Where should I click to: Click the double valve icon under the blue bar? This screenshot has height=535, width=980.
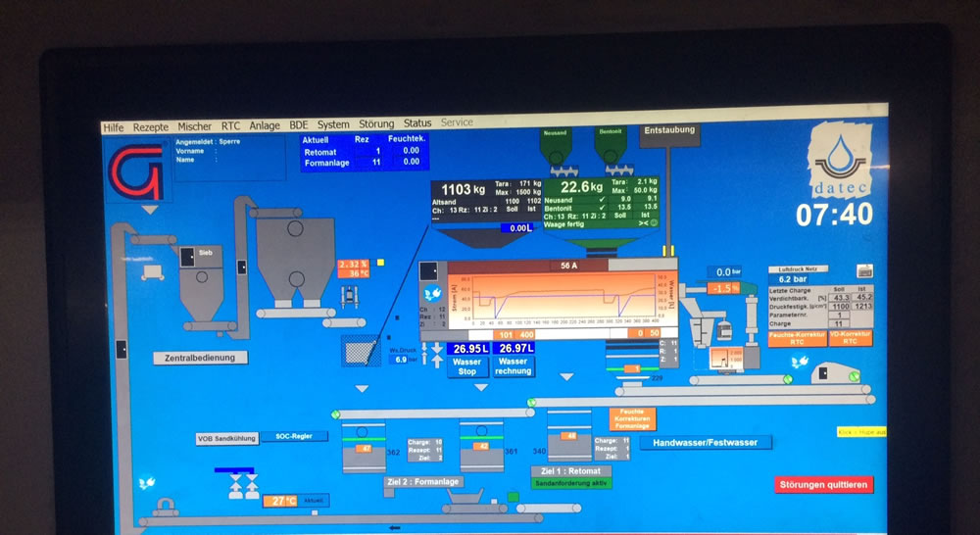[x=243, y=486]
